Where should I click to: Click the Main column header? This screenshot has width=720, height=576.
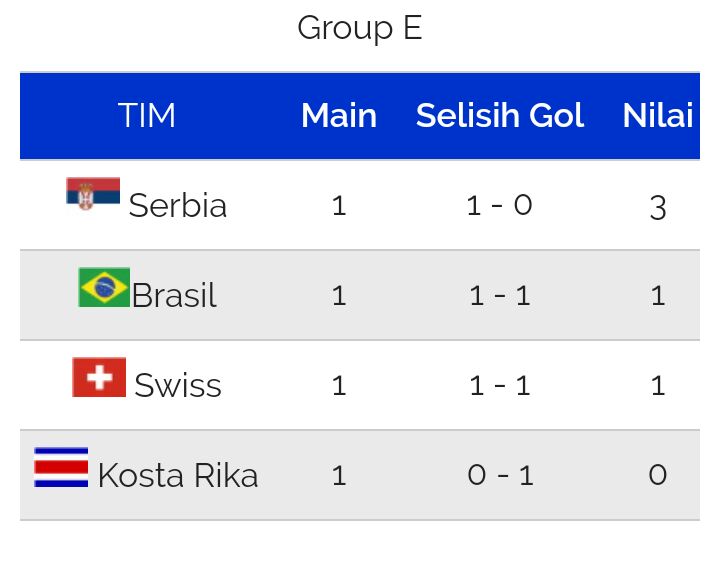click(x=339, y=115)
